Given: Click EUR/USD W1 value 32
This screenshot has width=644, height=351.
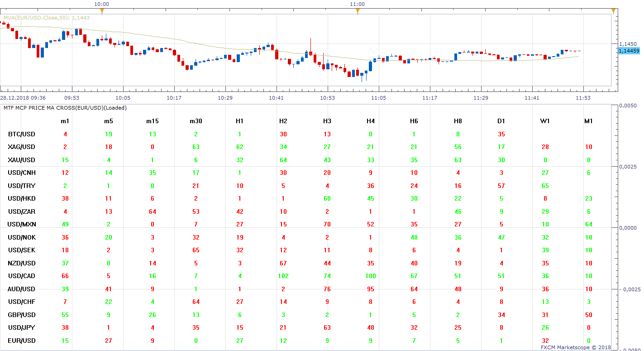Looking at the screenshot, I should (545, 341).
